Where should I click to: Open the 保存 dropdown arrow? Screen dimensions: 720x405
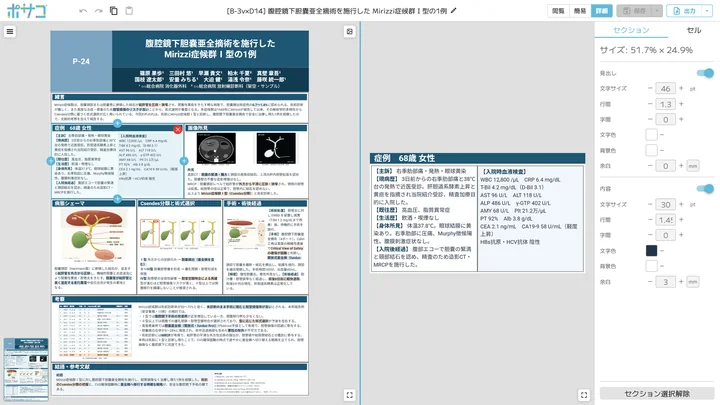[x=658, y=11]
